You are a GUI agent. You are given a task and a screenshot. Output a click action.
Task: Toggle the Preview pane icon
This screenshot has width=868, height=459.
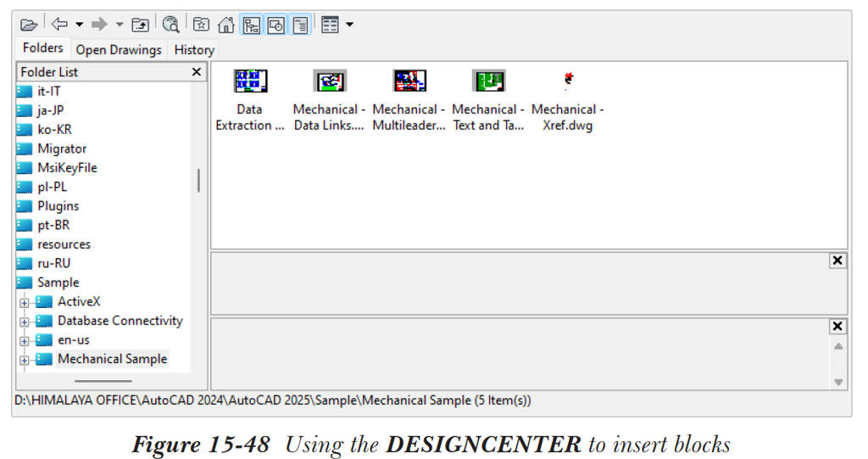(275, 25)
